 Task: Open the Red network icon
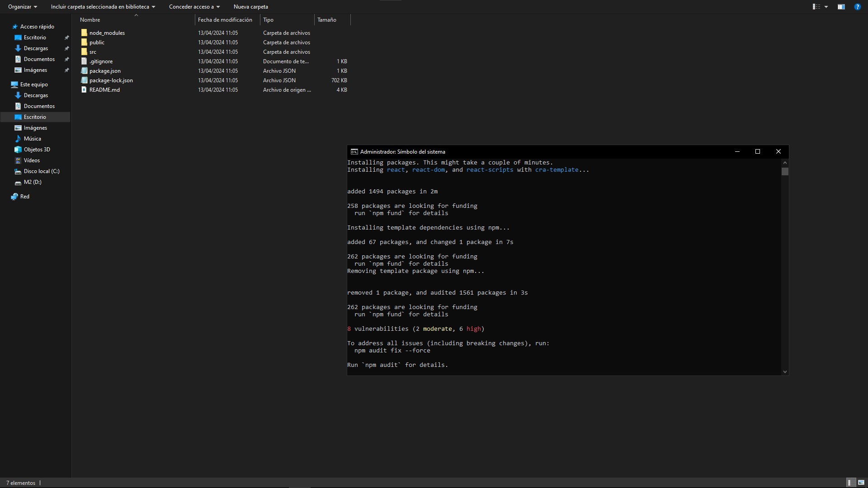pyautogui.click(x=15, y=197)
